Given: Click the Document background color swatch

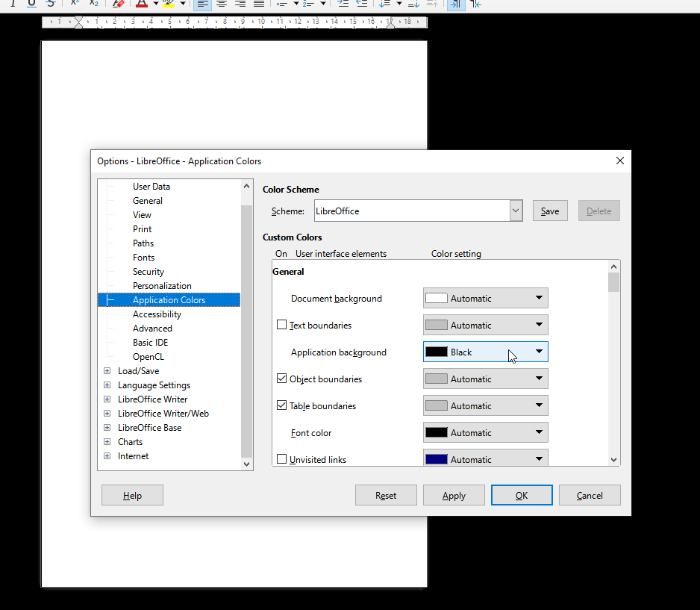Looking at the screenshot, I should coord(437,299).
